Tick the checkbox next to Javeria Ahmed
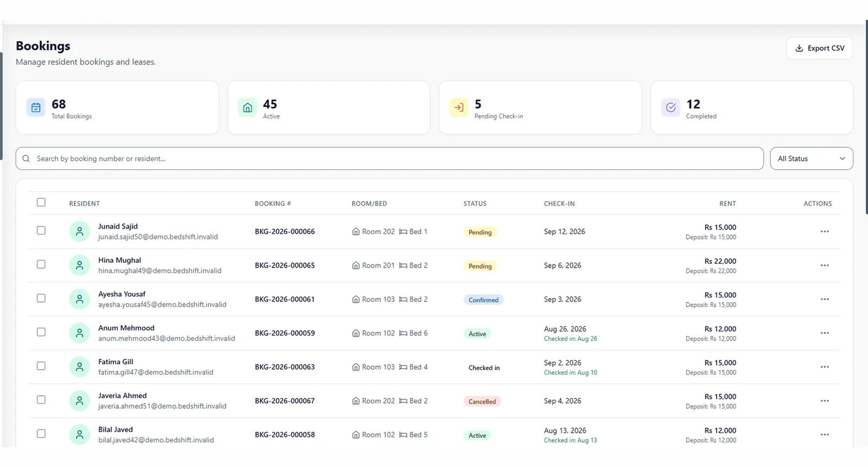Image resolution: width=868 pixels, height=467 pixels. (41, 400)
